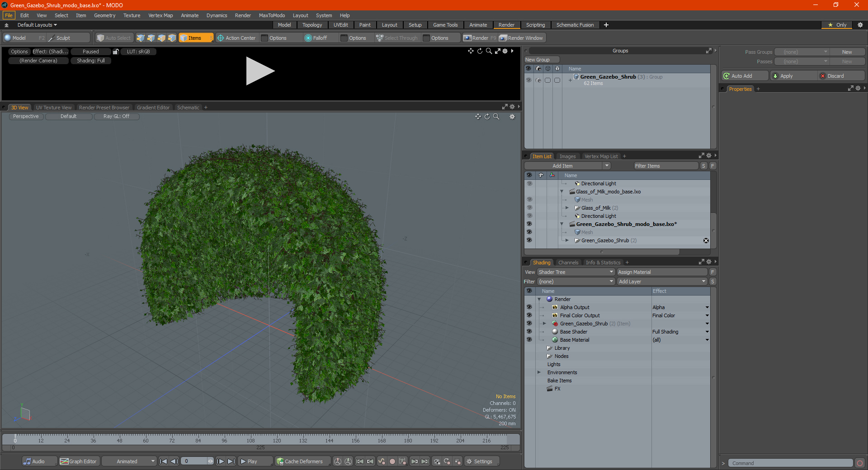Expand the Glass_of_Milk item

coord(567,208)
